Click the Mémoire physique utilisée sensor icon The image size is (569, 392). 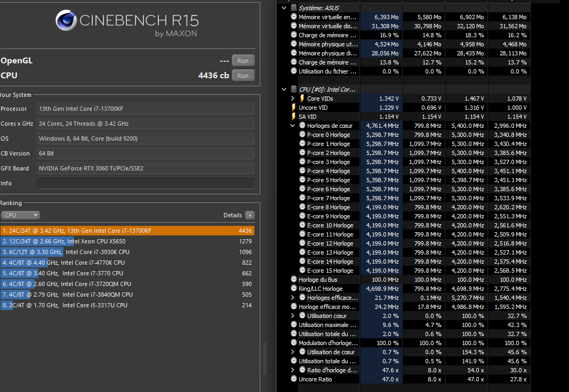coord(294,44)
